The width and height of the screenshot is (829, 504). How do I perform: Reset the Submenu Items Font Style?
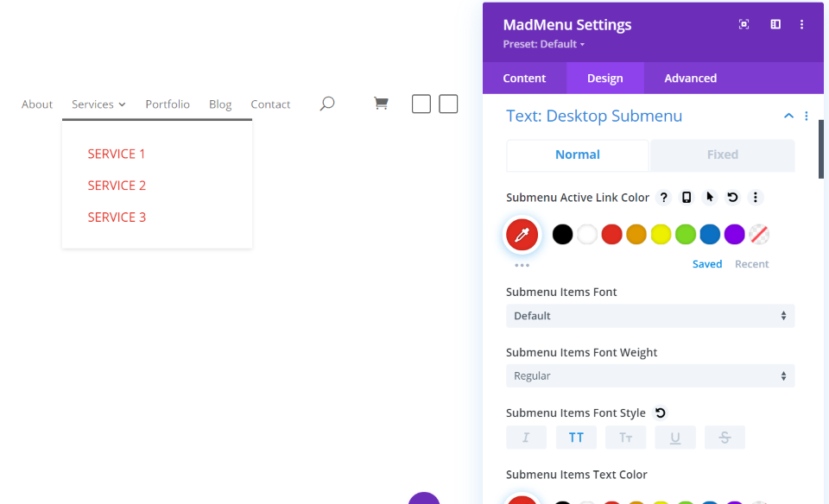click(x=661, y=413)
